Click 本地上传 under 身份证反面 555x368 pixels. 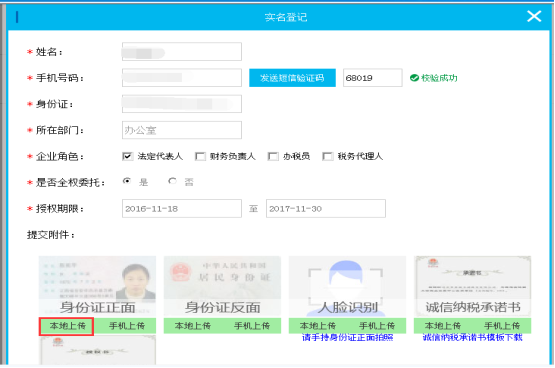(x=193, y=326)
